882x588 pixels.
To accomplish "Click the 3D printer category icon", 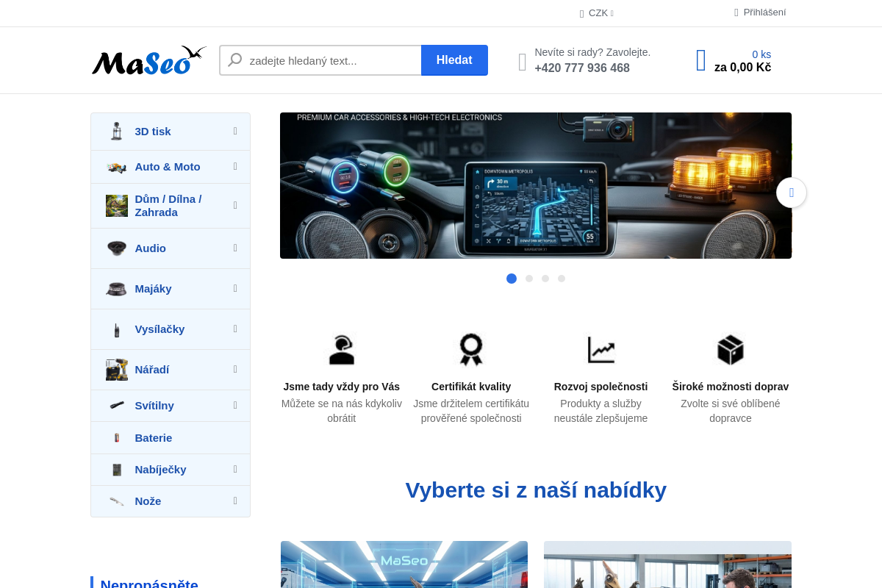I will (116, 132).
